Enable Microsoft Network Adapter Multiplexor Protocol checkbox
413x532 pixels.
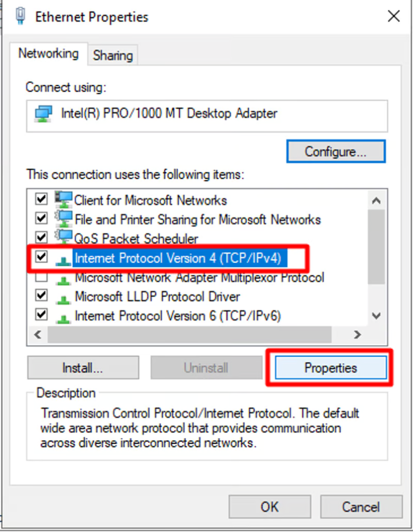42,277
